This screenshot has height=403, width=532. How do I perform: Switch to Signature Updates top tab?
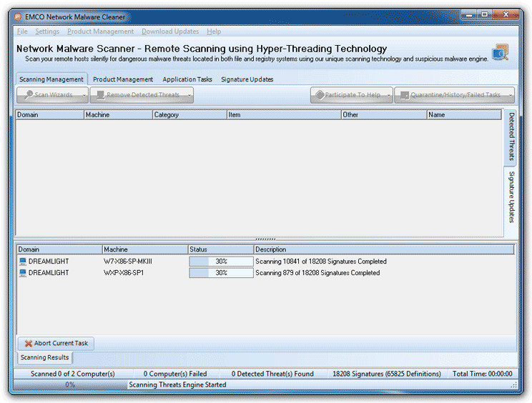pos(247,79)
